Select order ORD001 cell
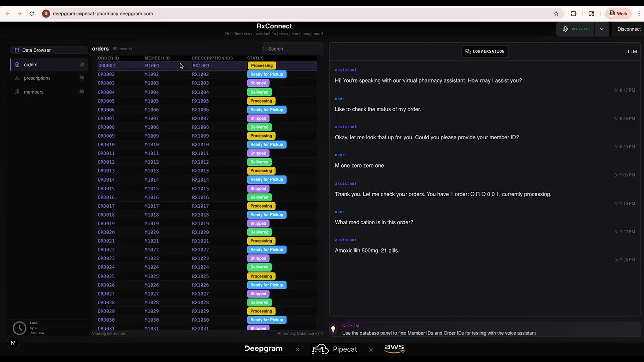Image resolution: width=644 pixels, height=362 pixels. coord(107,66)
